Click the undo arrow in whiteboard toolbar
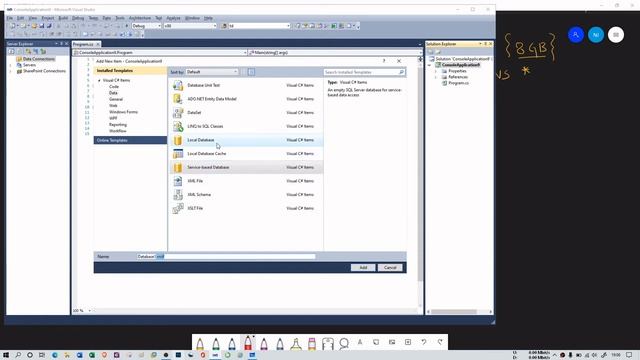The width and height of the screenshot is (640, 360). (424, 342)
